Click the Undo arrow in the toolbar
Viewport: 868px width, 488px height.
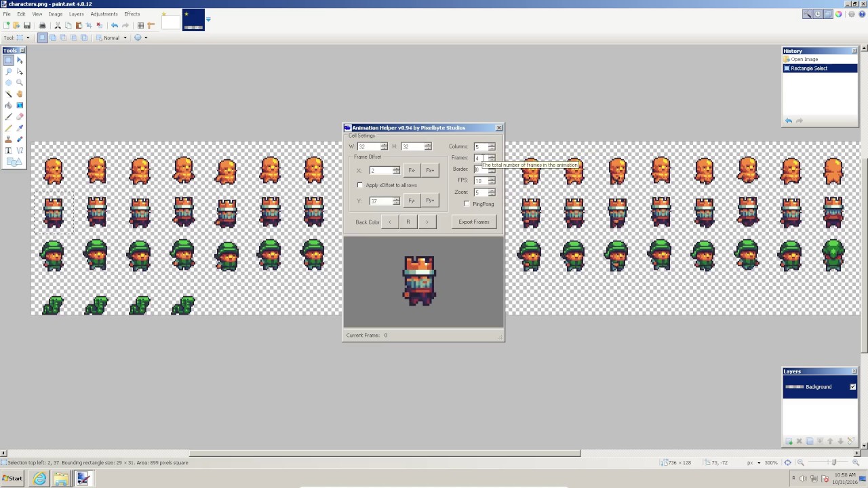point(115,25)
